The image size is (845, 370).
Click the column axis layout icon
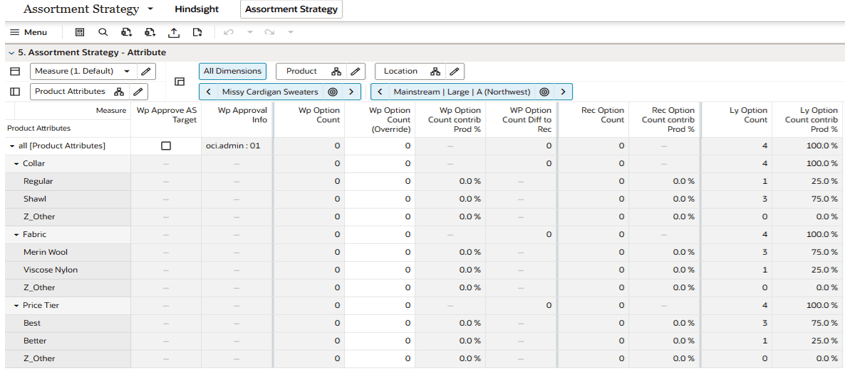coord(15,71)
